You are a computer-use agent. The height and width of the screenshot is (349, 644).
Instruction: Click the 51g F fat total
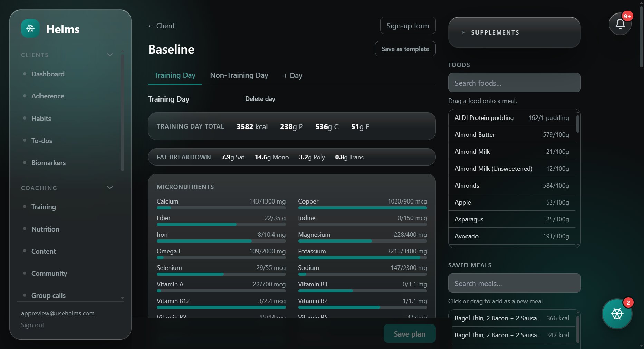[x=360, y=127]
